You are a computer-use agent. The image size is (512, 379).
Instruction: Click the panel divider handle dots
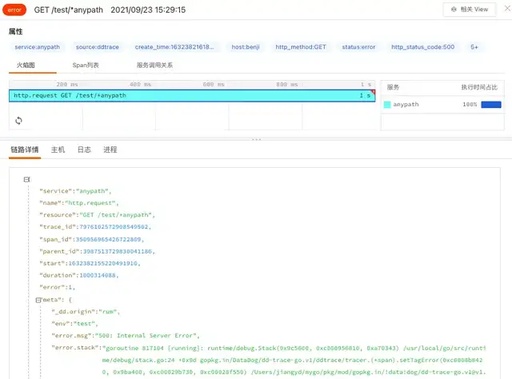[x=256, y=139]
